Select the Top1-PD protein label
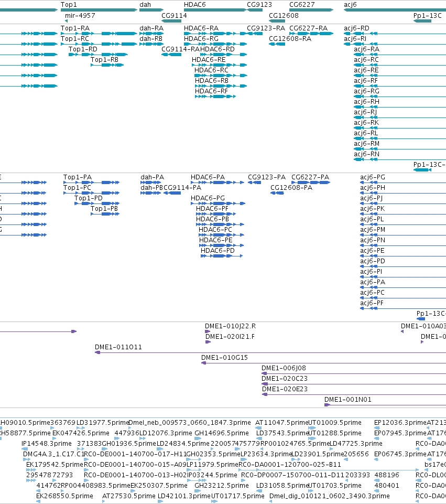Image resolution: width=446 pixels, height=504 pixels. click(88, 198)
